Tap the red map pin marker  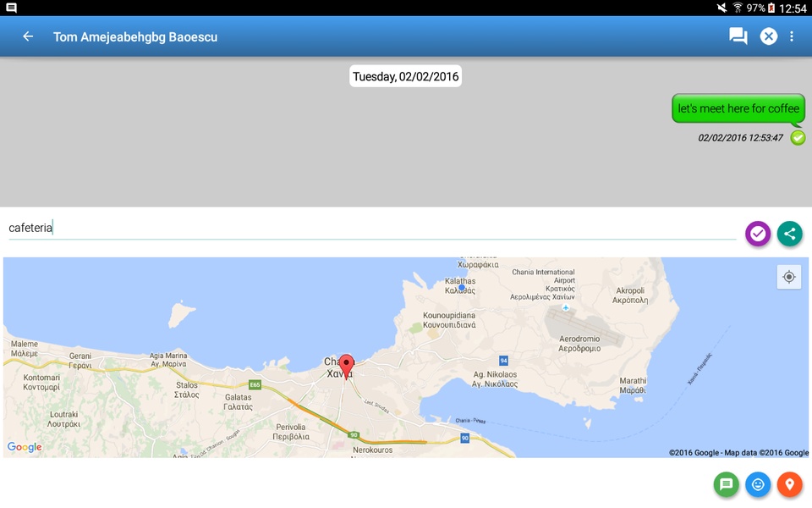pos(347,366)
